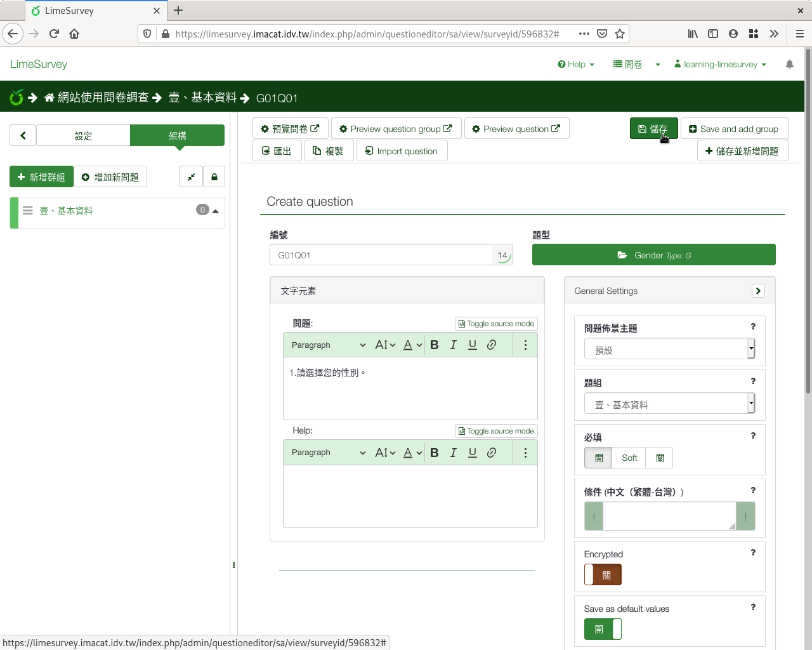Click the browser back arrow
812x650 pixels.
(x=13, y=34)
